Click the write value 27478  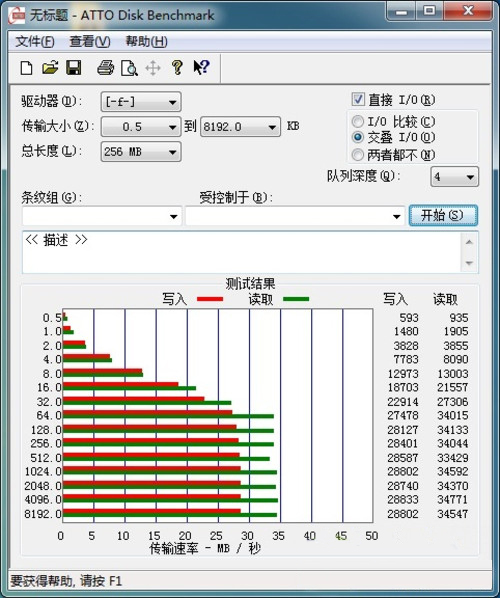pyautogui.click(x=403, y=415)
